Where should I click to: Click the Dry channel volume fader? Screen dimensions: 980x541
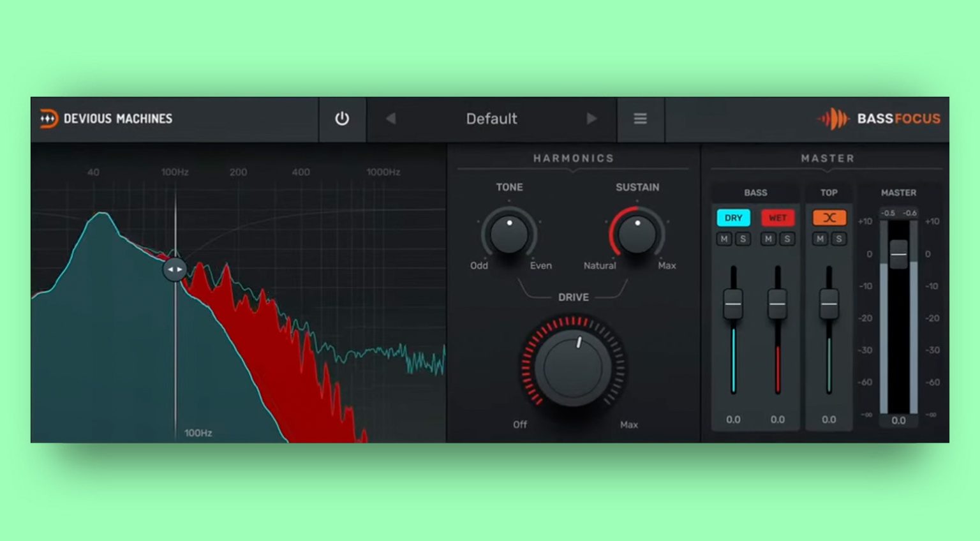733,304
